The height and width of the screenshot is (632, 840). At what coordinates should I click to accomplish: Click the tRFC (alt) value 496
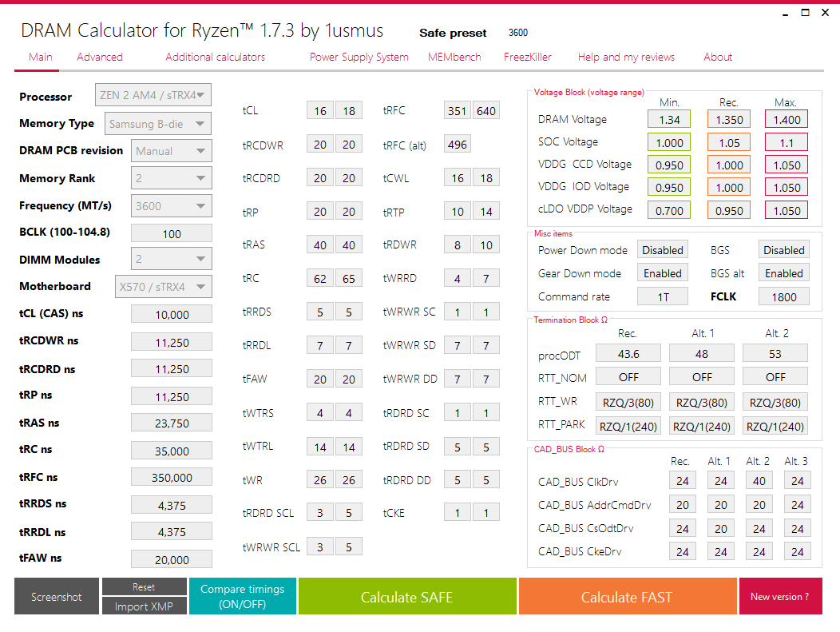pos(458,144)
